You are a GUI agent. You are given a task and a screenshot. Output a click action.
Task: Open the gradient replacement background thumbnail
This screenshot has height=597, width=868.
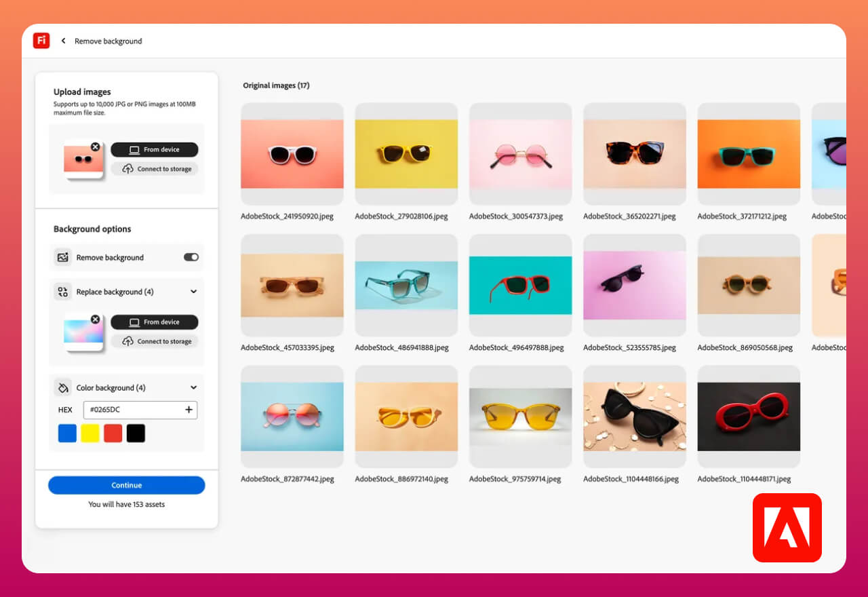83,332
